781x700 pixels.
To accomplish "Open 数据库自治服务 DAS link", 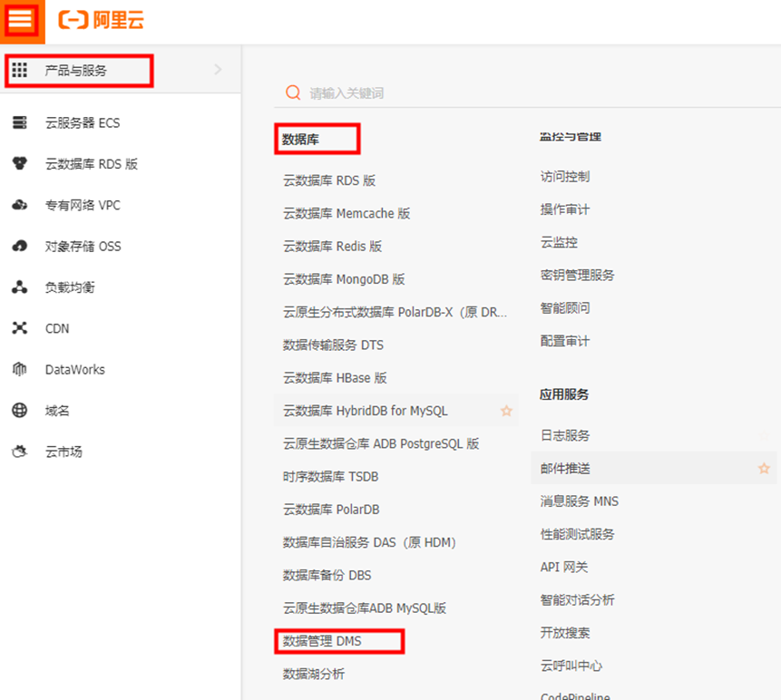I will (x=369, y=542).
